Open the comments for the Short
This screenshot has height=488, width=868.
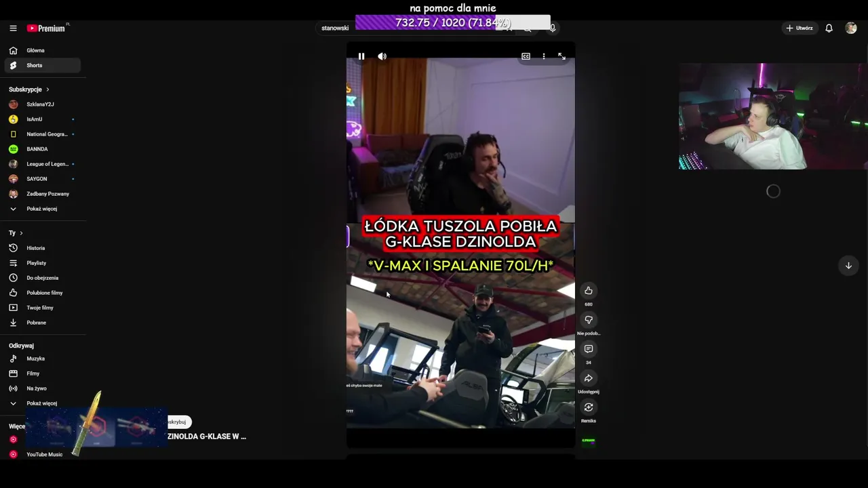[589, 349]
